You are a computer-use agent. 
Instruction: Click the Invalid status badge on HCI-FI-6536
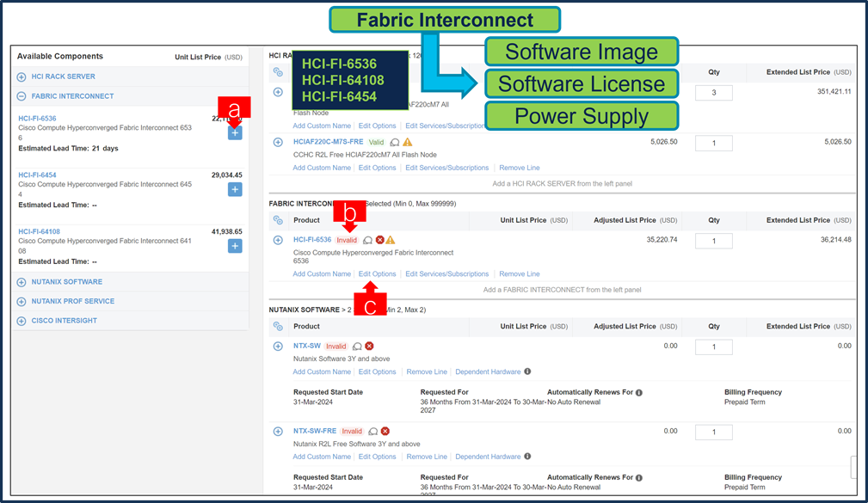(x=347, y=240)
